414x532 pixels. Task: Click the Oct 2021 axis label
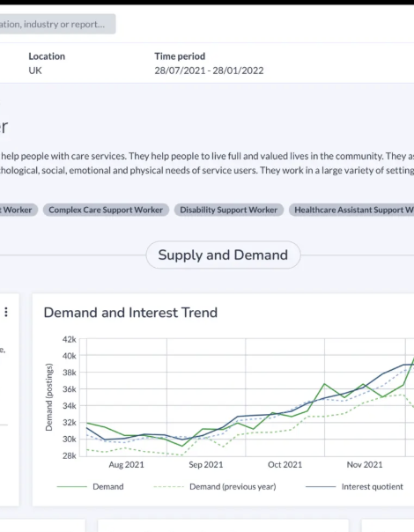285,464
